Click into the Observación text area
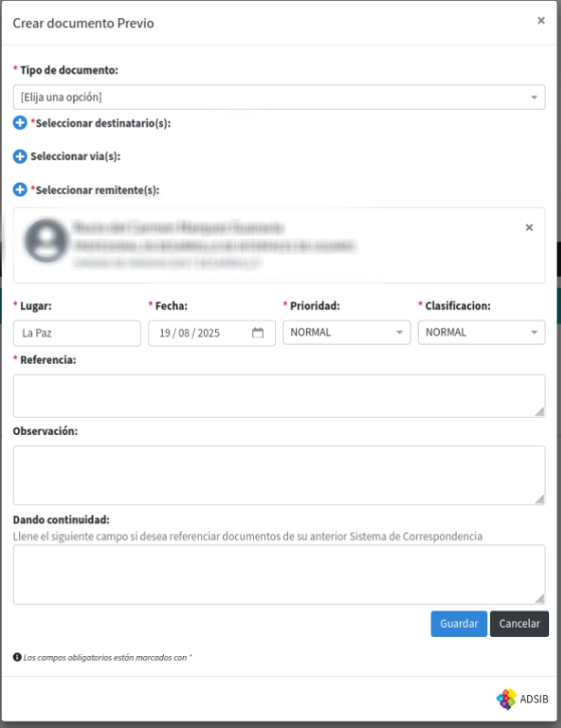 point(279,475)
